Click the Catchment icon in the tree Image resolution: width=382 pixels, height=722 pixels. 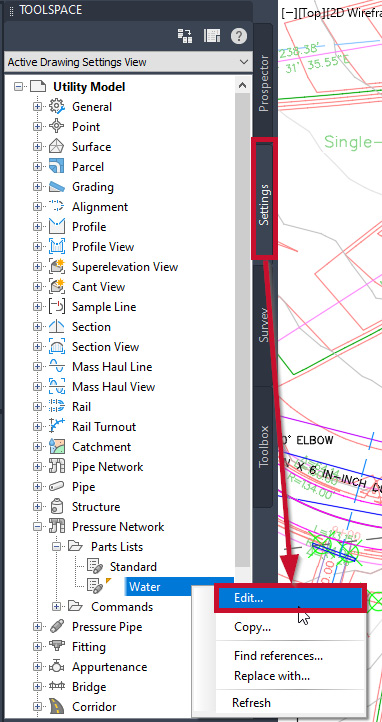coord(57,447)
